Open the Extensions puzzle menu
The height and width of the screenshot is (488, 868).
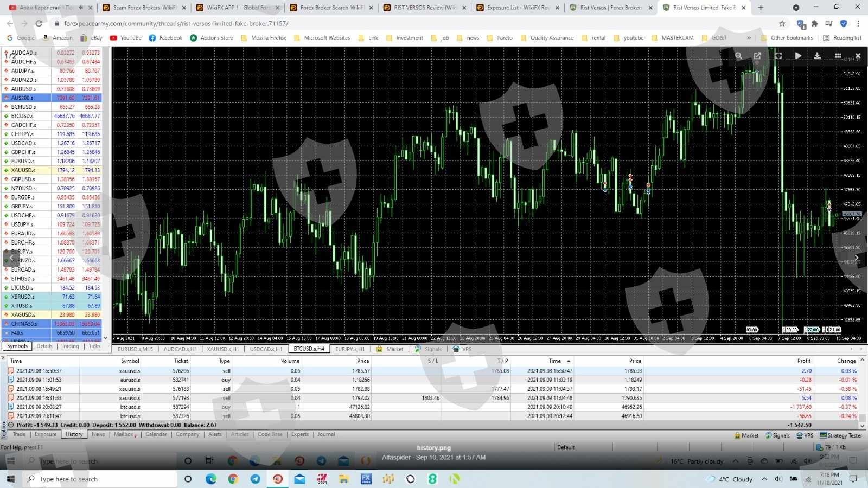point(814,23)
